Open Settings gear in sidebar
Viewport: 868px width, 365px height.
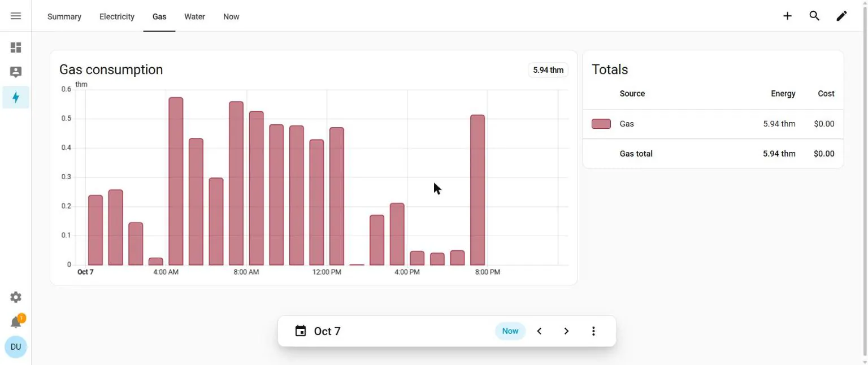[x=16, y=297]
